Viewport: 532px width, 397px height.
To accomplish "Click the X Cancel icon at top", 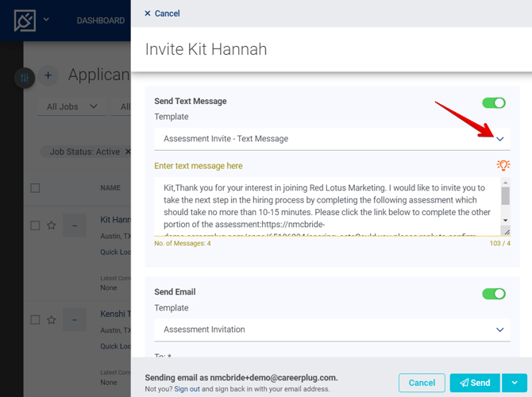I will click(148, 13).
